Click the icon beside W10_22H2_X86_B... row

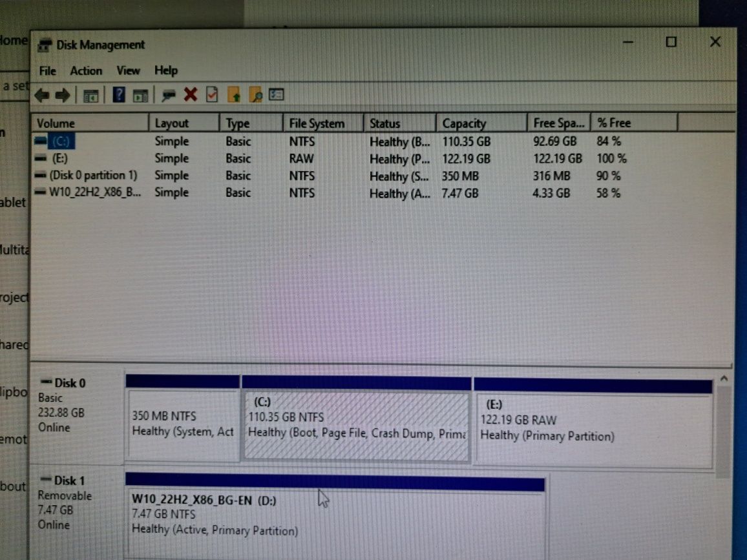pyautogui.click(x=41, y=192)
